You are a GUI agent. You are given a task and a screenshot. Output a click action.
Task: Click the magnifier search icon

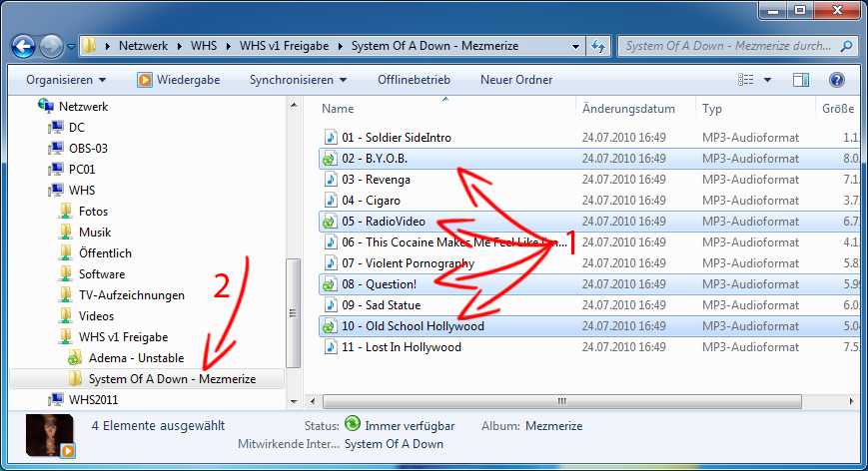click(x=846, y=47)
